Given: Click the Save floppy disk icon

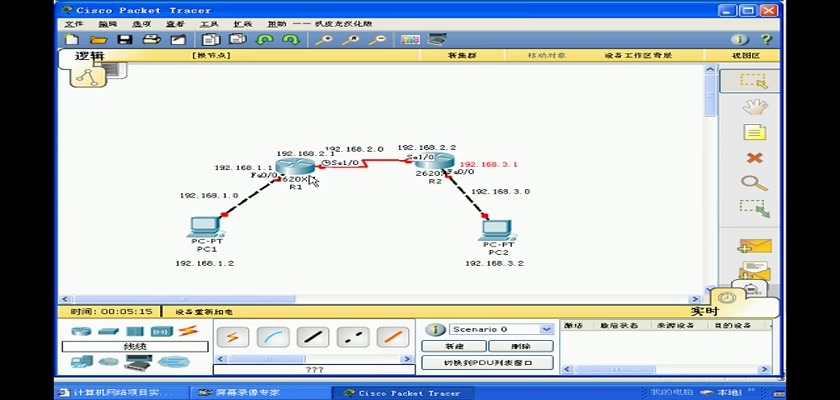Looking at the screenshot, I should 124,40.
